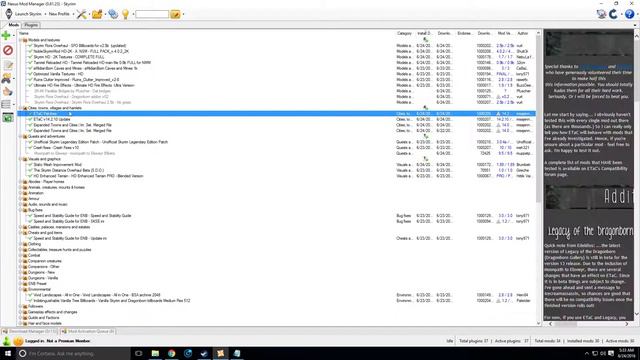This screenshot has width=640, height=360.
Task: Click the profile edit icon beside the text box
Action: click(x=175, y=14)
